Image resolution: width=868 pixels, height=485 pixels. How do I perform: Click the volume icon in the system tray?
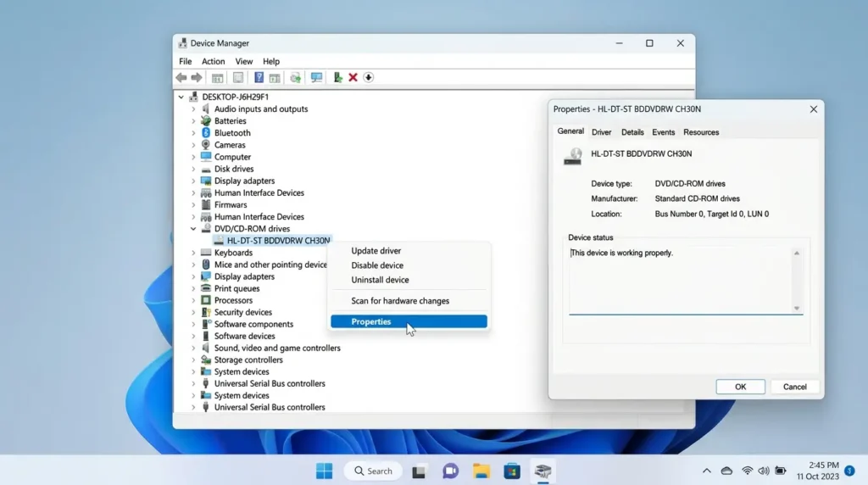pos(764,471)
